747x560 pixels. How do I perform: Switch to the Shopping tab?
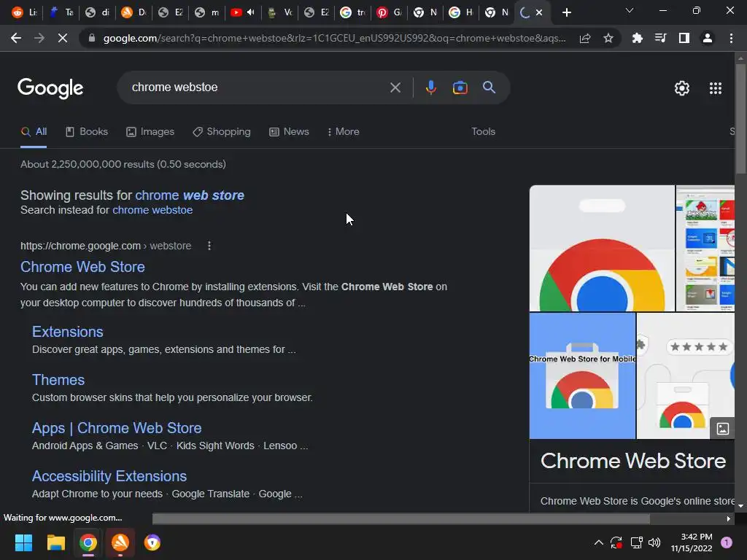pos(222,132)
